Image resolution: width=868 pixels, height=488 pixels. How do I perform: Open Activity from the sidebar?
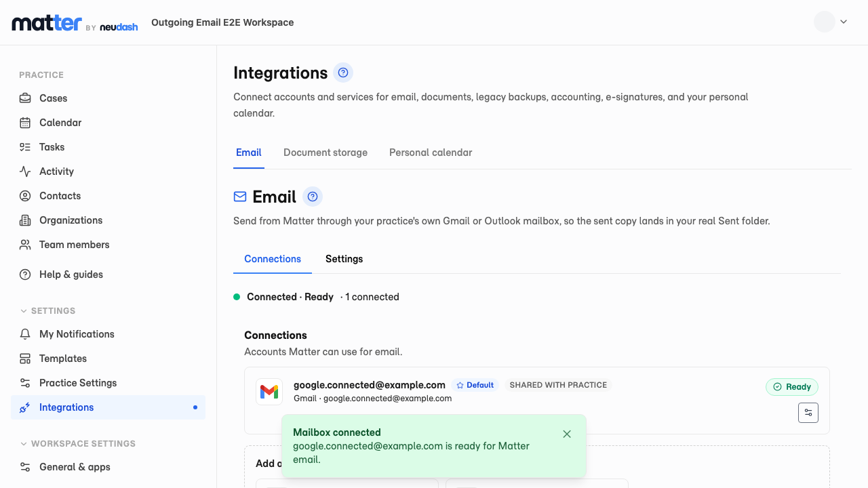(x=108, y=171)
